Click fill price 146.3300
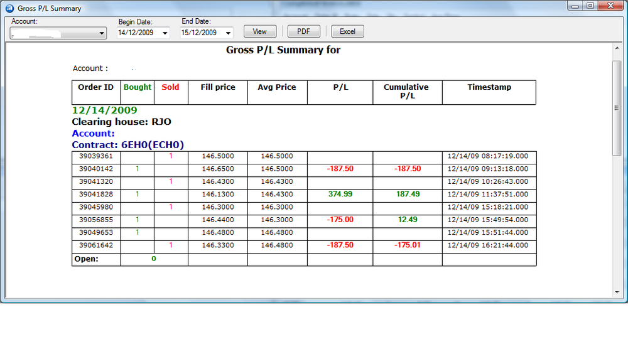 [x=218, y=245]
